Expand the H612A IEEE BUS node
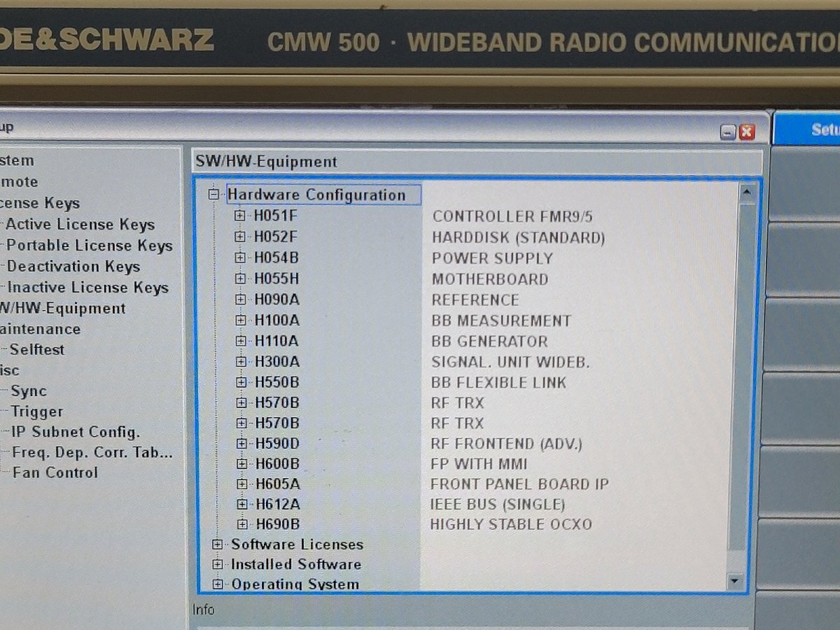The image size is (840, 630). pyautogui.click(x=242, y=503)
